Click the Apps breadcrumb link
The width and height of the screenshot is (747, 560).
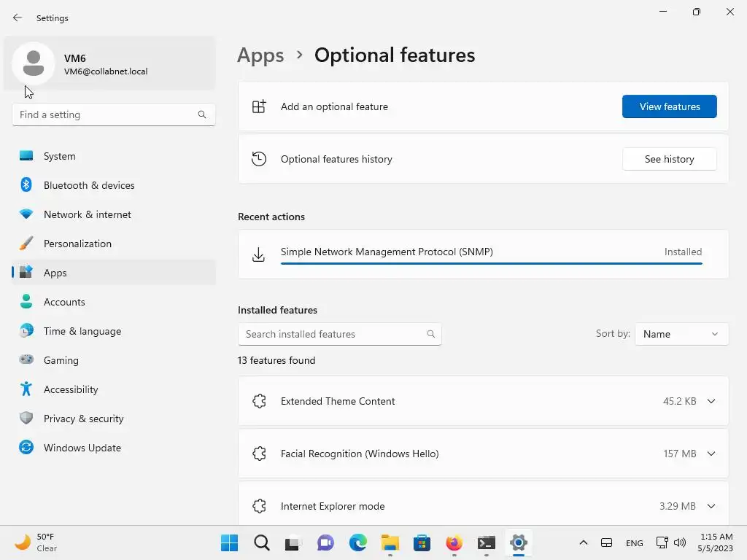(260, 55)
